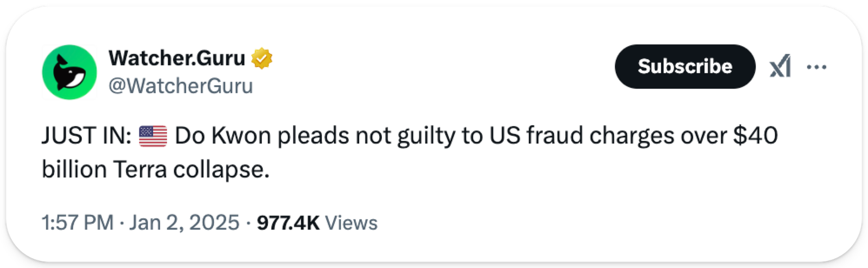Click the Views label
The height and width of the screenshot is (268, 868).
tap(351, 223)
